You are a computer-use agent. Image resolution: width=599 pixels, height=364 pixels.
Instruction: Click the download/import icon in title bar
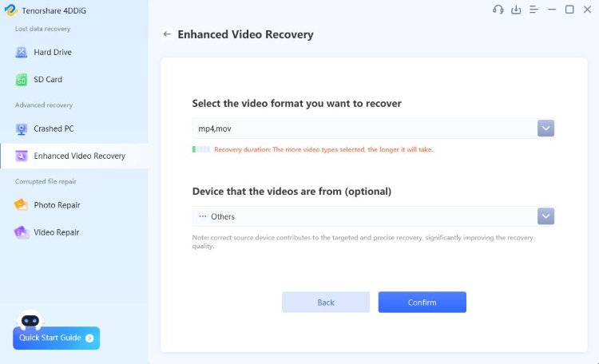[x=516, y=10]
